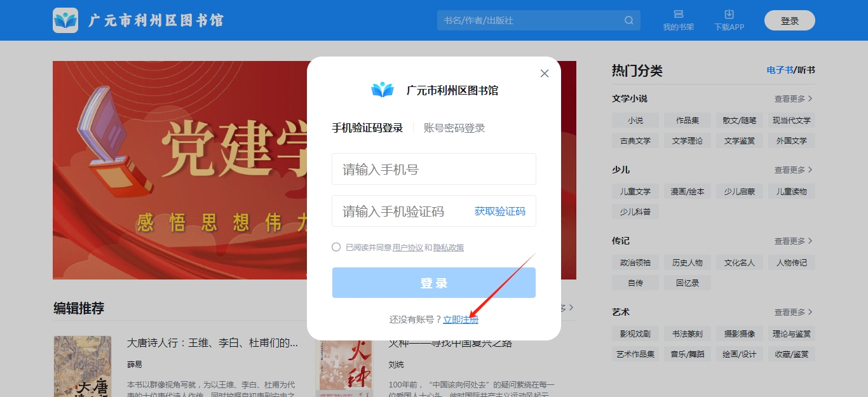Open 我的书架 bookshelf icon
The width and height of the screenshot is (868, 397).
677,19
